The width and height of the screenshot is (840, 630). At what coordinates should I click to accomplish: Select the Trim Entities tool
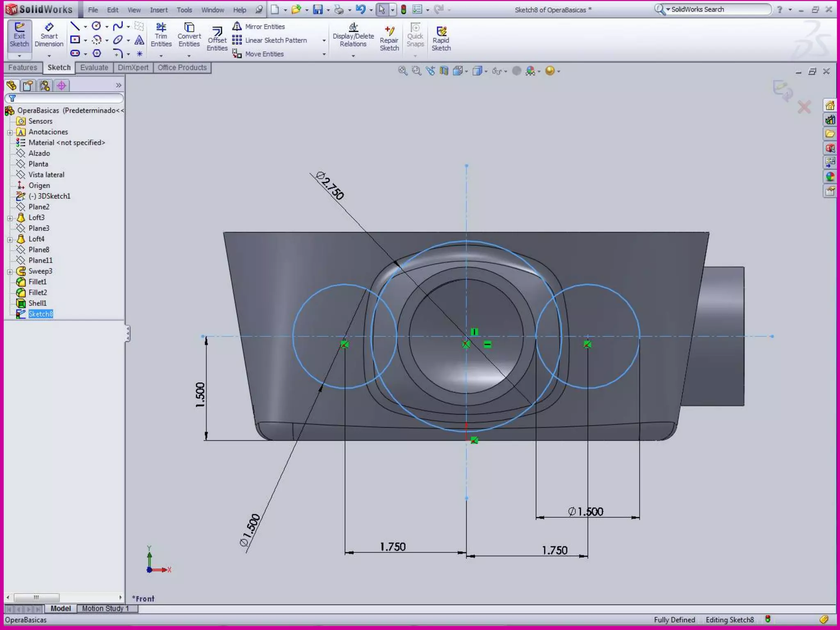coord(161,35)
